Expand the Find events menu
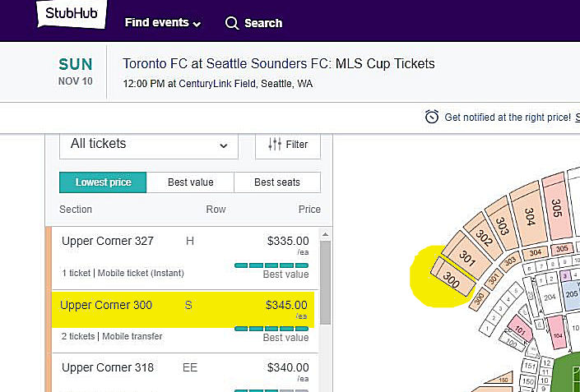The image size is (580, 392). pyautogui.click(x=163, y=22)
